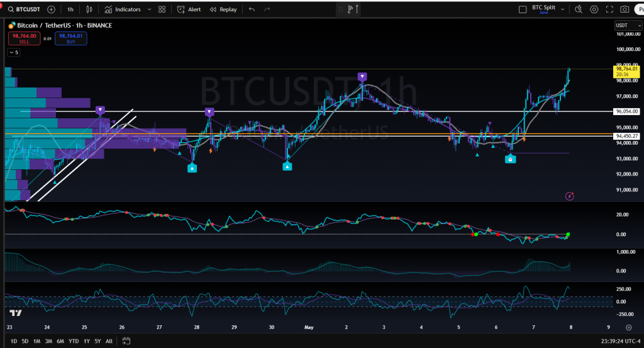Click the 94,450.27 horizontal line price label
The image size is (644, 348).
[626, 136]
